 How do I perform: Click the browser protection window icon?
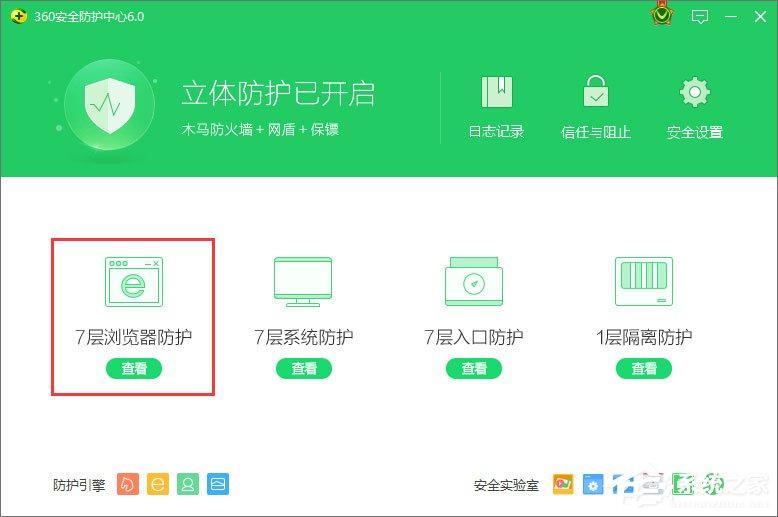[x=133, y=282]
